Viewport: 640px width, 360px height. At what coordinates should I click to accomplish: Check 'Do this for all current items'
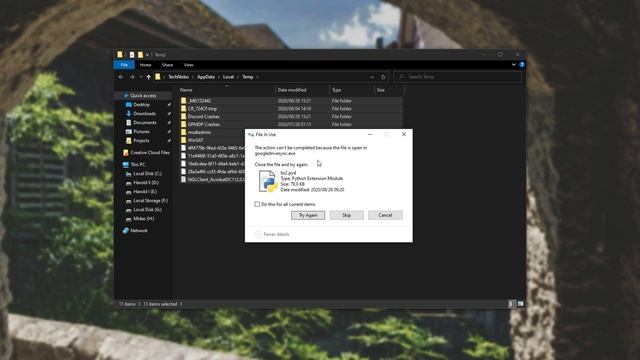[257, 204]
